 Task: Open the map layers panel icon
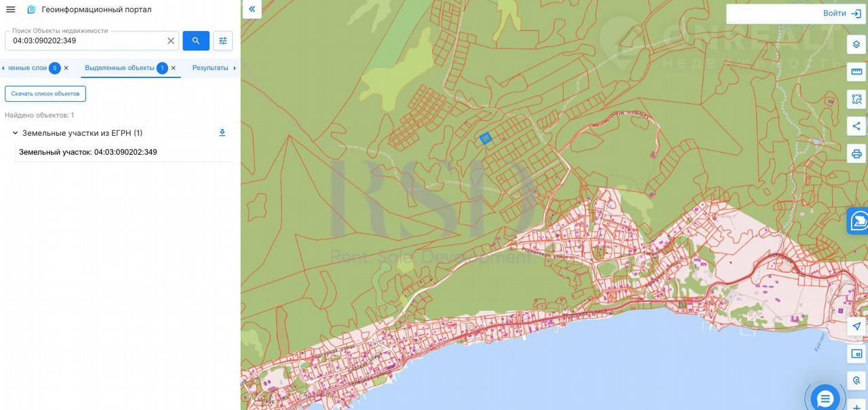point(856,44)
